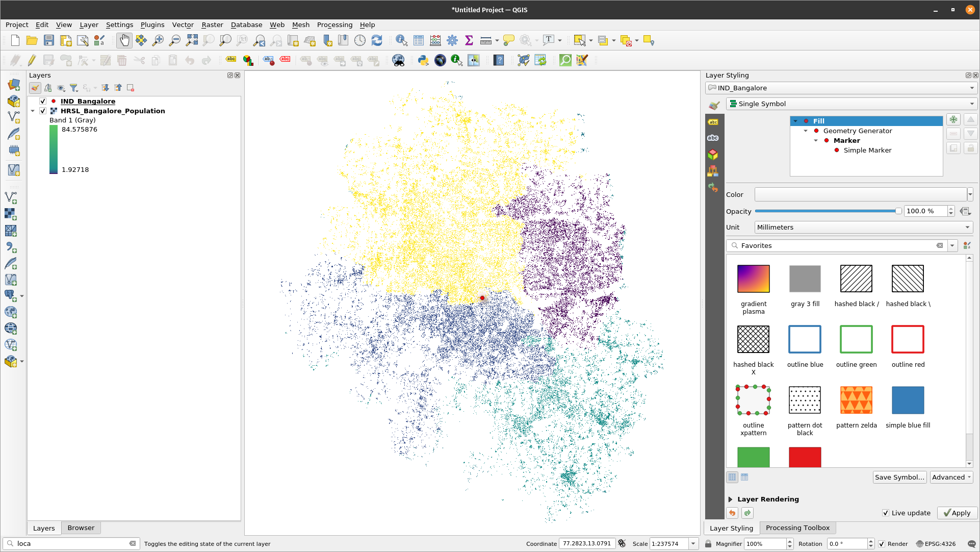
Task: Open an existing project with folder icon
Action: click(x=32, y=41)
